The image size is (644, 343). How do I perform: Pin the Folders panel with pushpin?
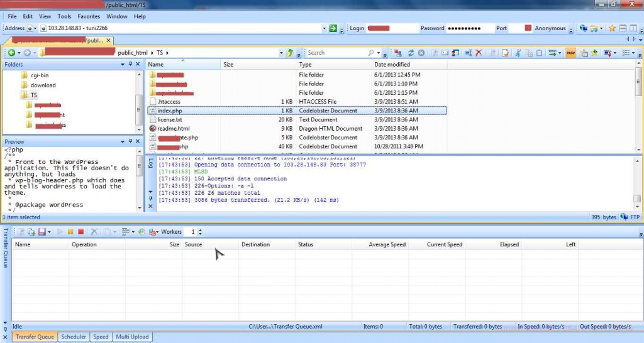coord(130,64)
